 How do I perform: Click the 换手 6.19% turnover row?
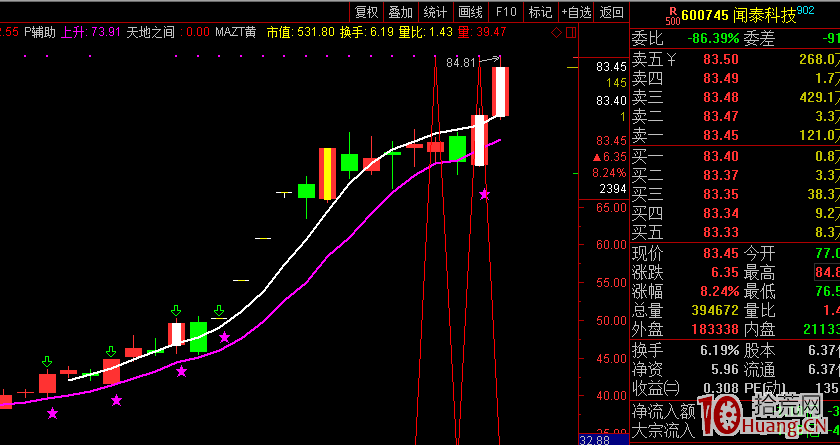click(685, 351)
